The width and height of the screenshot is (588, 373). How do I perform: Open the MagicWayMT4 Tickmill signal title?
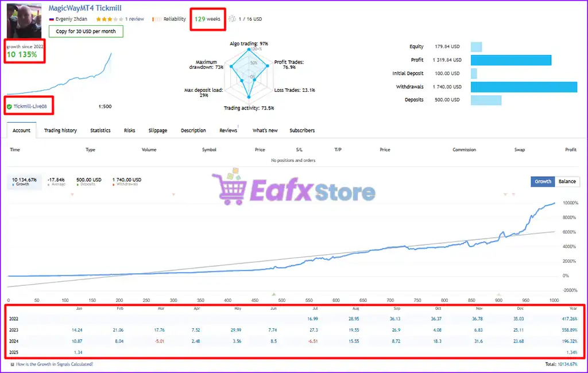pyautogui.click(x=85, y=8)
